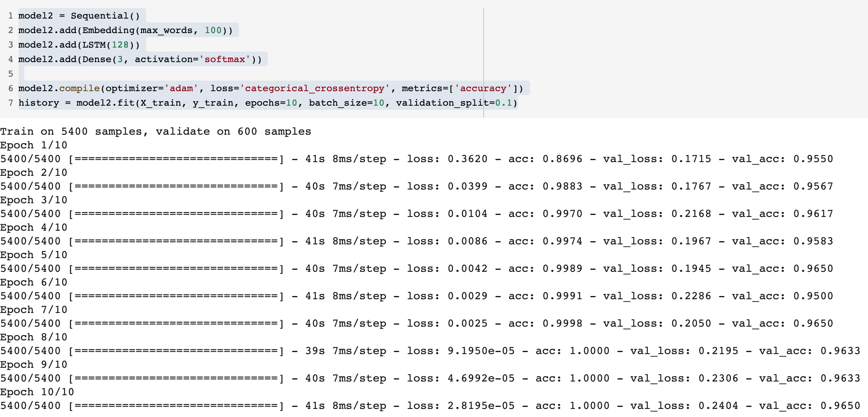This screenshot has width=868, height=417.
Task: Click line number 5 in the gutter
Action: coord(10,74)
